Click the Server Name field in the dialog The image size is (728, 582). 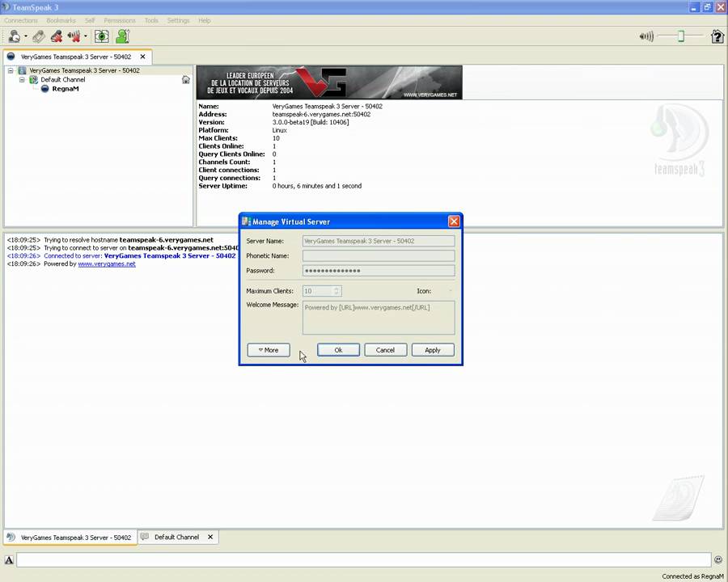coord(379,241)
